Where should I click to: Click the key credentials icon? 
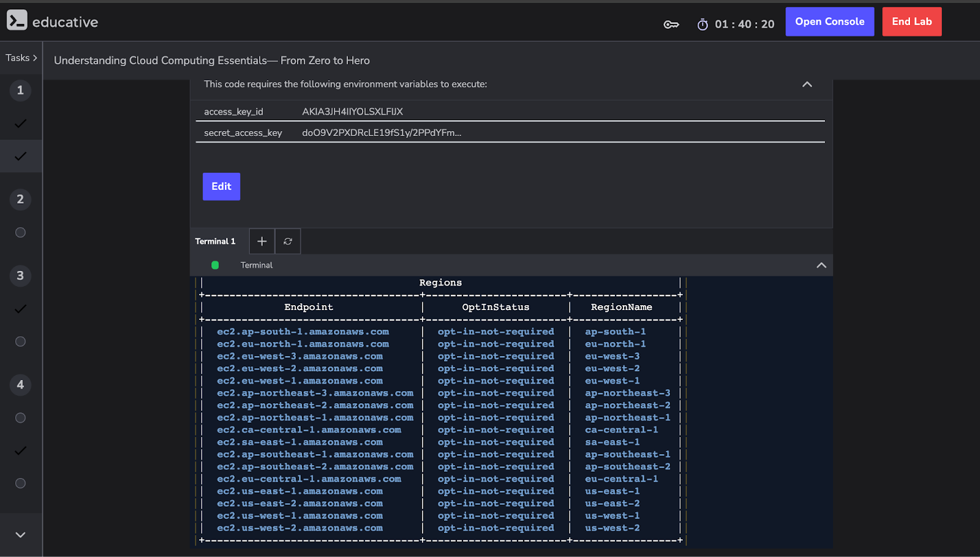coord(671,25)
